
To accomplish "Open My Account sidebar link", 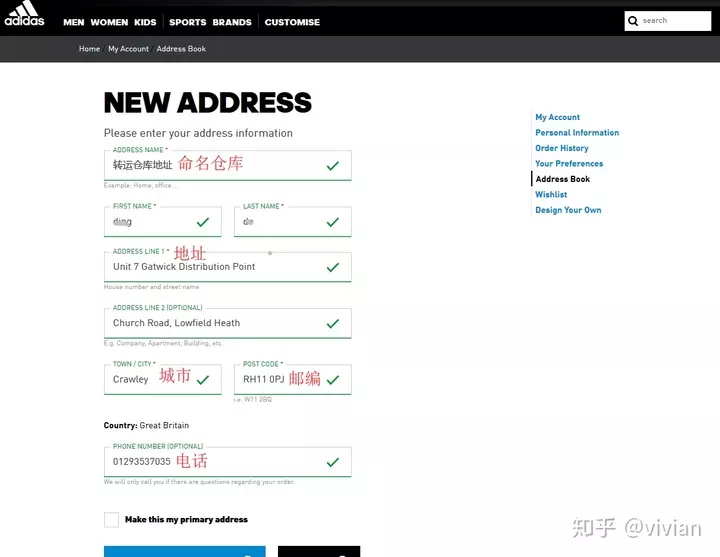I will point(557,117).
